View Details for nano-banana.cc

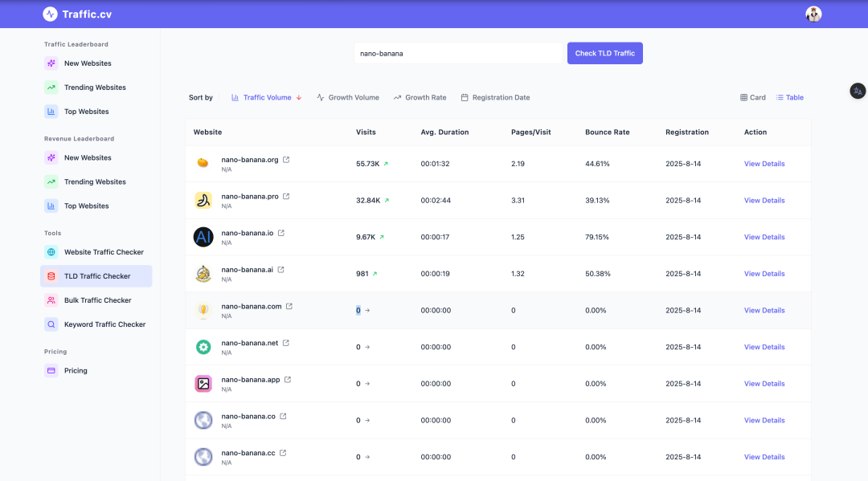(764, 457)
